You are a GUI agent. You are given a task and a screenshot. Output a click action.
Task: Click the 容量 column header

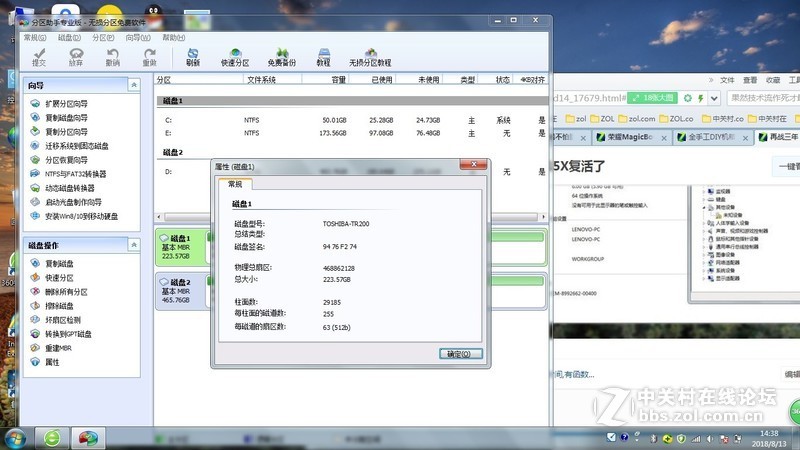(x=326, y=80)
